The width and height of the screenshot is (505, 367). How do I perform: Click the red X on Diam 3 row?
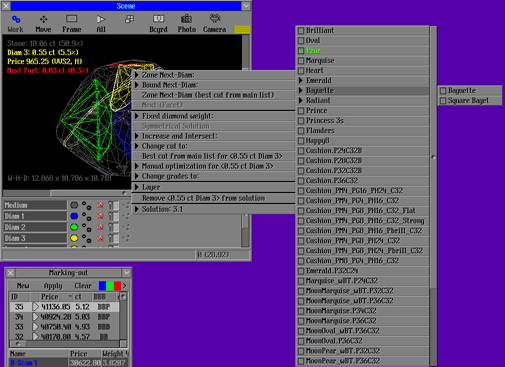100,238
